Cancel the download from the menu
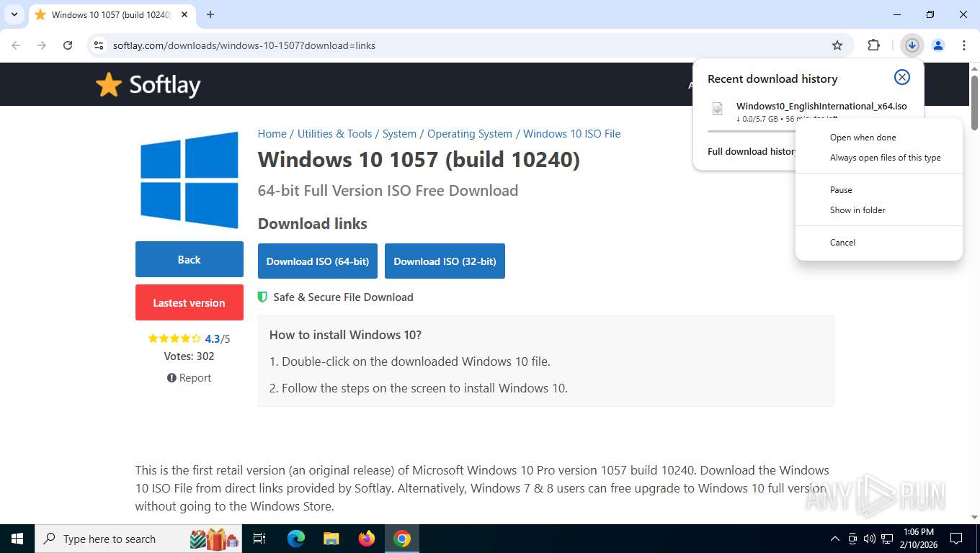The width and height of the screenshot is (980, 553). tap(879, 243)
